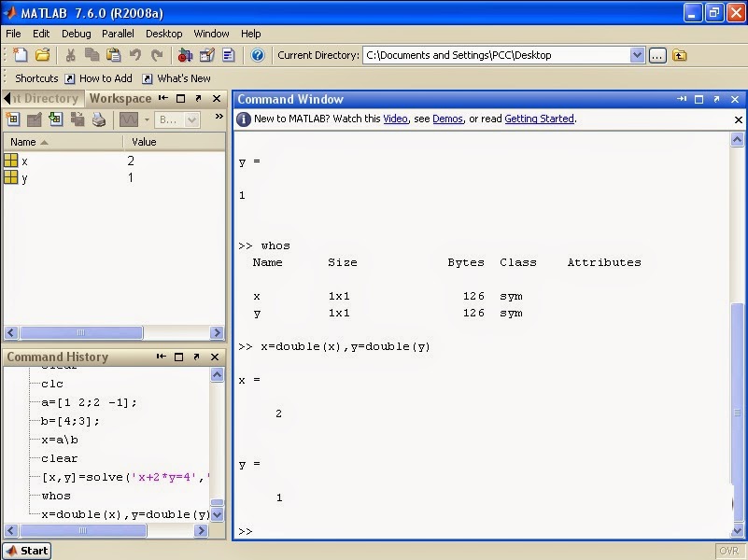Viewport: 748px width, 560px height.
Task: Show more Workspace toolbar items chevron
Action: (x=219, y=118)
